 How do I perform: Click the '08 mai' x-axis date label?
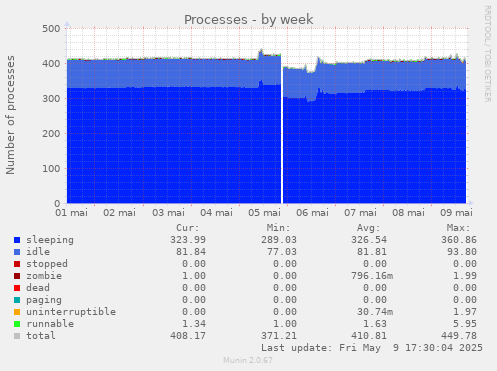pyautogui.click(x=408, y=213)
